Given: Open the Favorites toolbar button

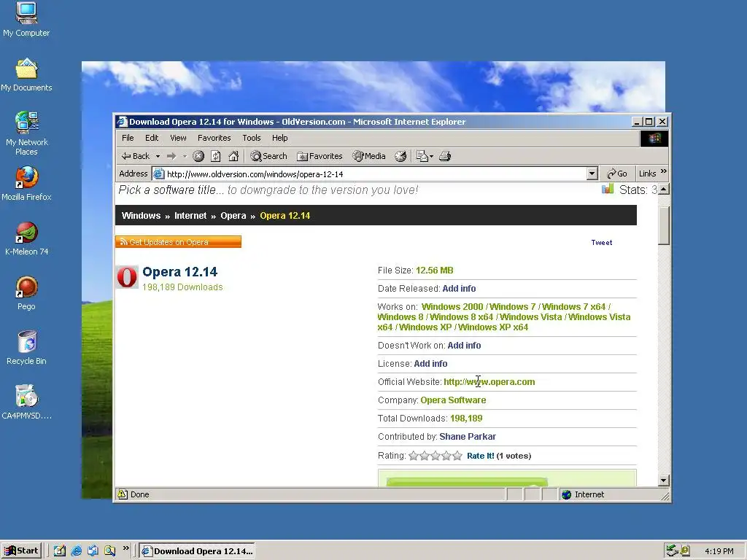Looking at the screenshot, I should (320, 156).
